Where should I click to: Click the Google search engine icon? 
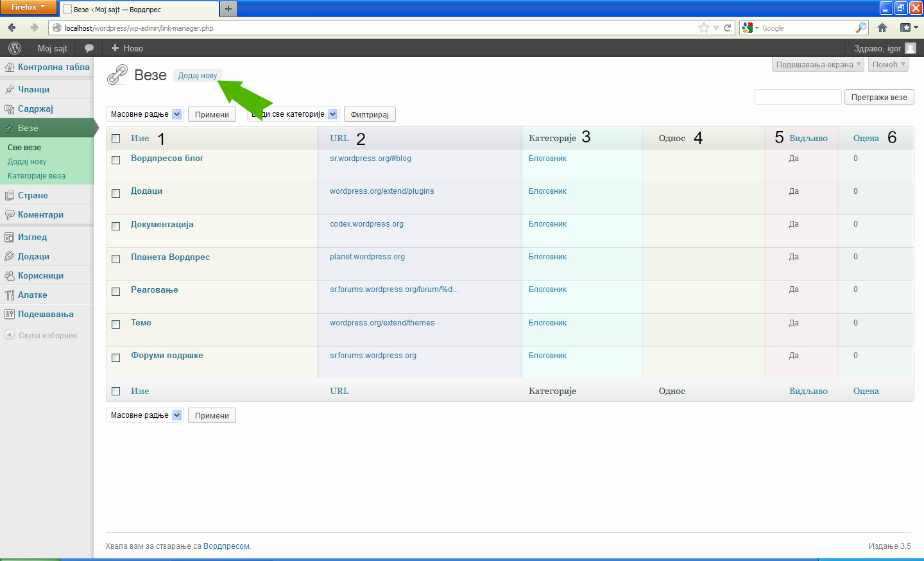click(748, 28)
